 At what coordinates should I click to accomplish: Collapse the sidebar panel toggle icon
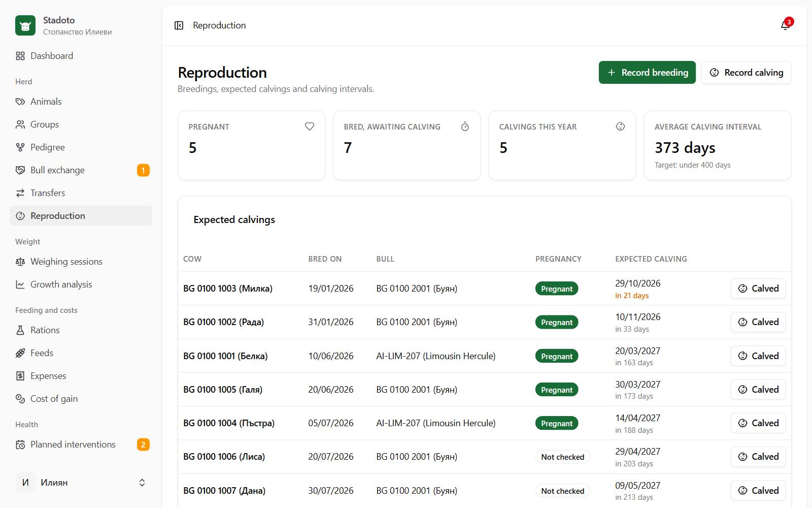[x=179, y=25]
